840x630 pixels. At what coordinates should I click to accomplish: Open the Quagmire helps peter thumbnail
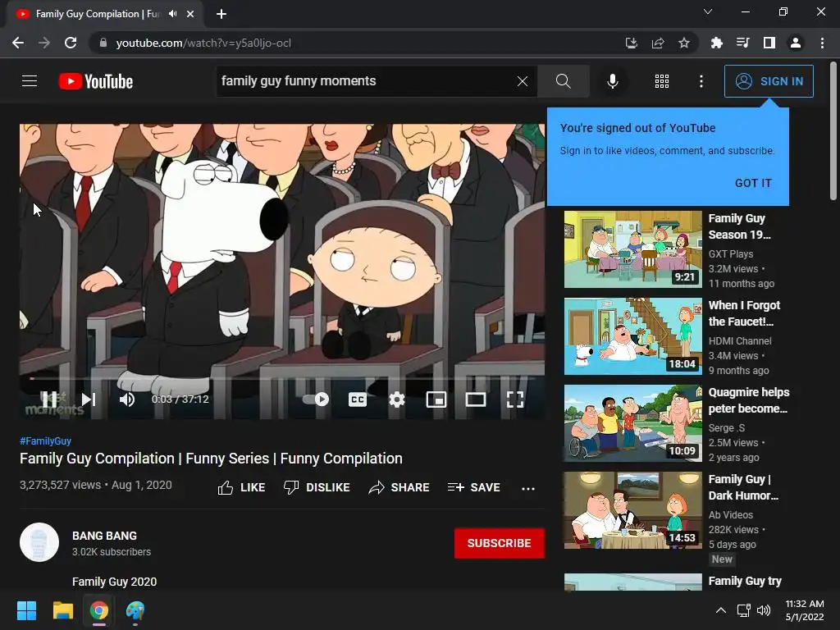[632, 423]
